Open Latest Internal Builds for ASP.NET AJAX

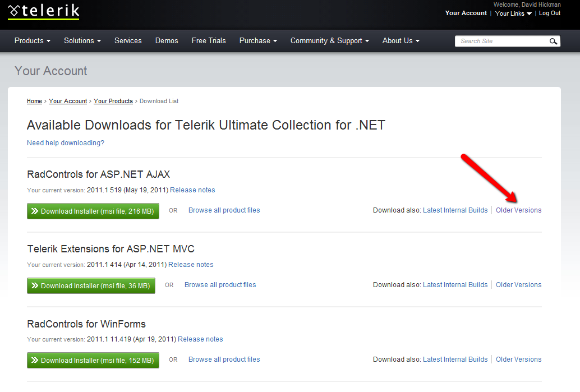pyautogui.click(x=455, y=210)
